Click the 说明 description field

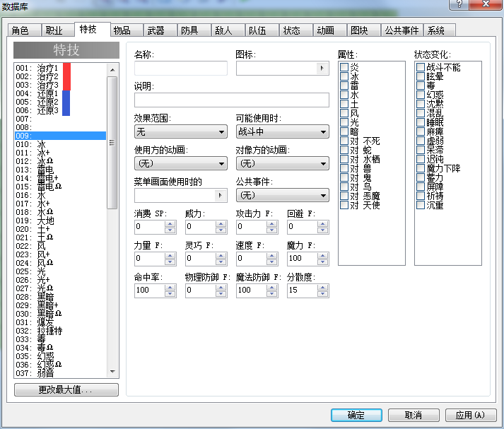click(x=232, y=100)
